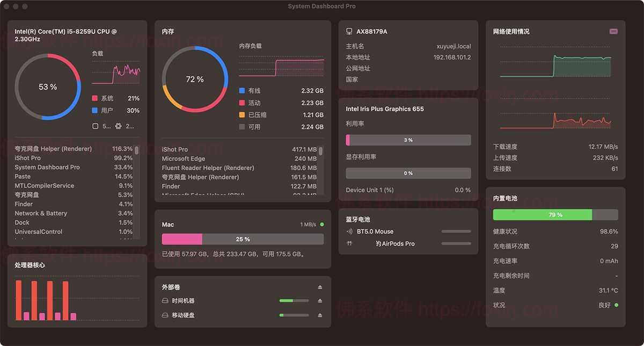Eject the 移动硬盘 external volume
Viewport: 644px width, 346px height.
click(x=320, y=315)
